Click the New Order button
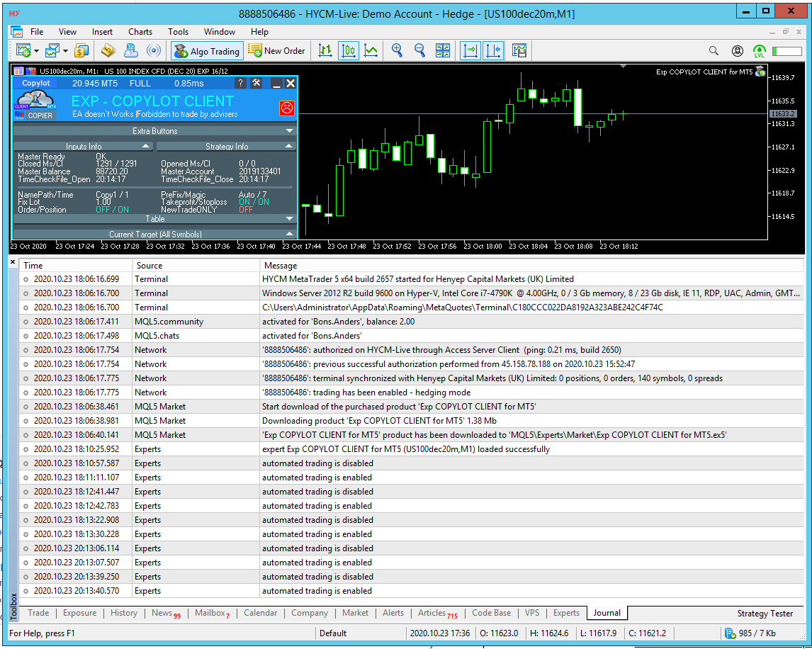The height and width of the screenshot is (649, 812). click(277, 51)
